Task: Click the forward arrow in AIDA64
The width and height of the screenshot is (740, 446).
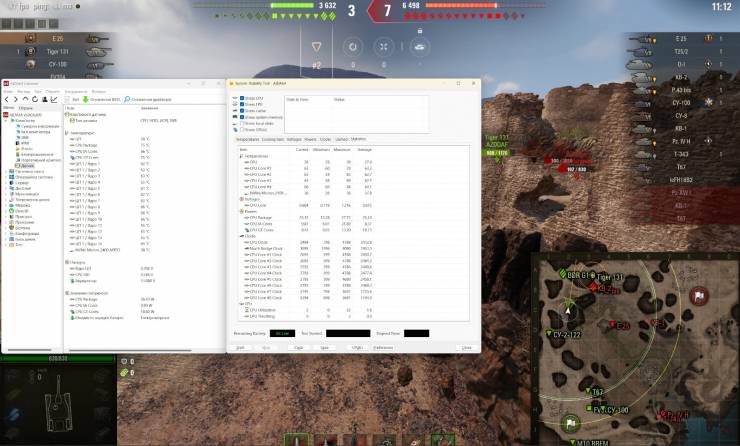Action: [x=16, y=100]
